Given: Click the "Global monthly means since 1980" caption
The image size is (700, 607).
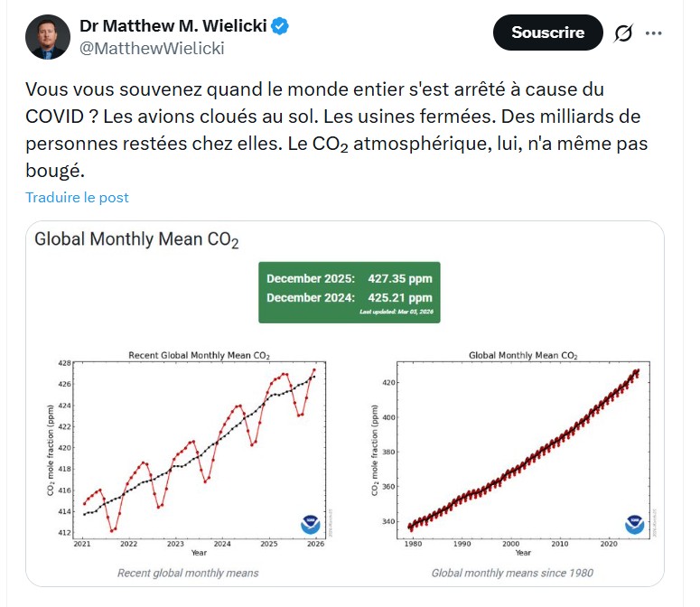Looking at the screenshot, I should click(512, 573).
